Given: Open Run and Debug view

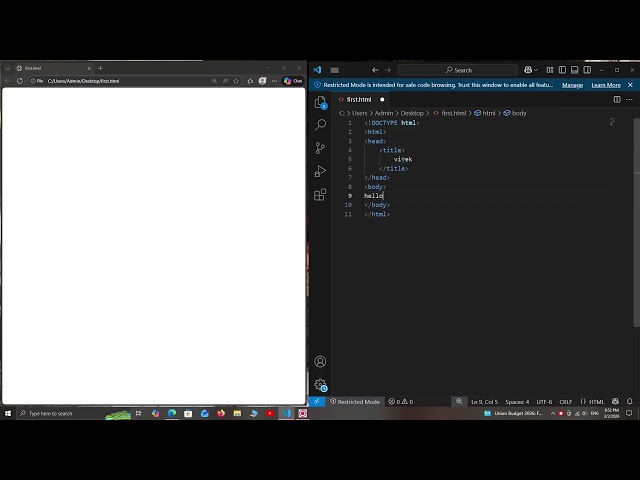Looking at the screenshot, I should coord(320,171).
